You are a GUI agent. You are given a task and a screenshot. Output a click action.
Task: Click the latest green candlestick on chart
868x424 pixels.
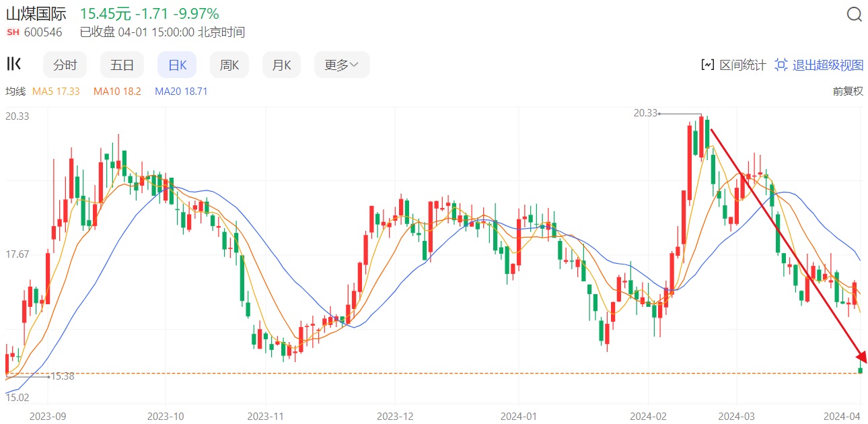pyautogui.click(x=861, y=370)
